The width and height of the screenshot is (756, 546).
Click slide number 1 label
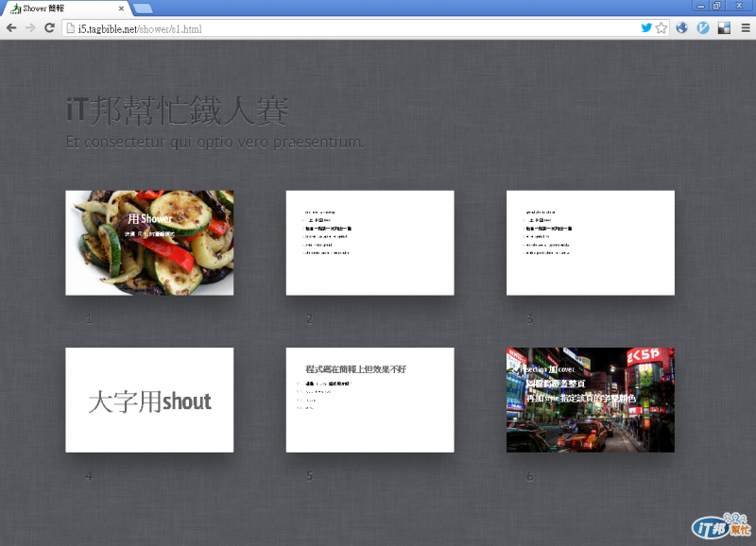click(x=89, y=318)
